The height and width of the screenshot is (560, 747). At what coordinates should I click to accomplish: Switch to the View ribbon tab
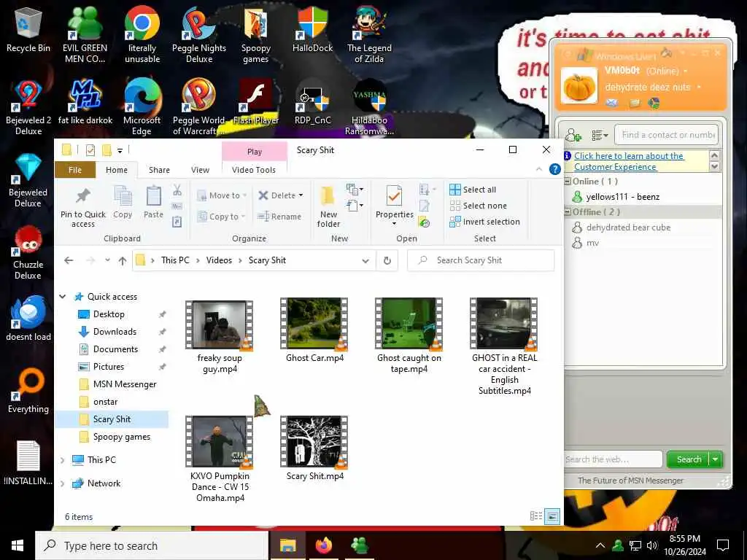(x=200, y=170)
